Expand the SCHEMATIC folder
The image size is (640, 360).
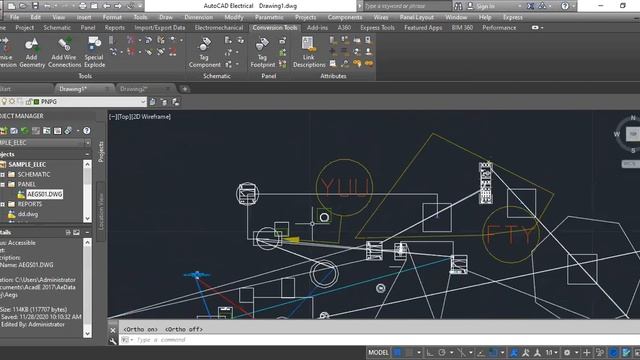2,175
